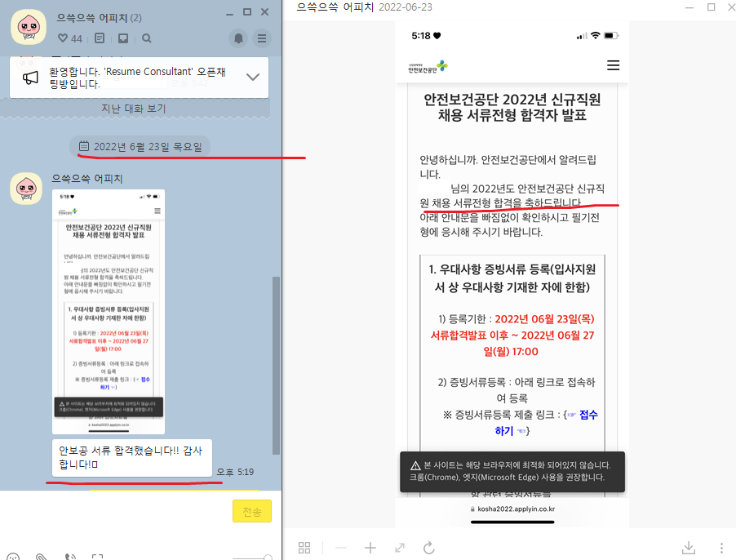This screenshot has width=736, height=560.
Task: Expand the 'Resume Consultant' announcement chevron
Action: [x=253, y=77]
